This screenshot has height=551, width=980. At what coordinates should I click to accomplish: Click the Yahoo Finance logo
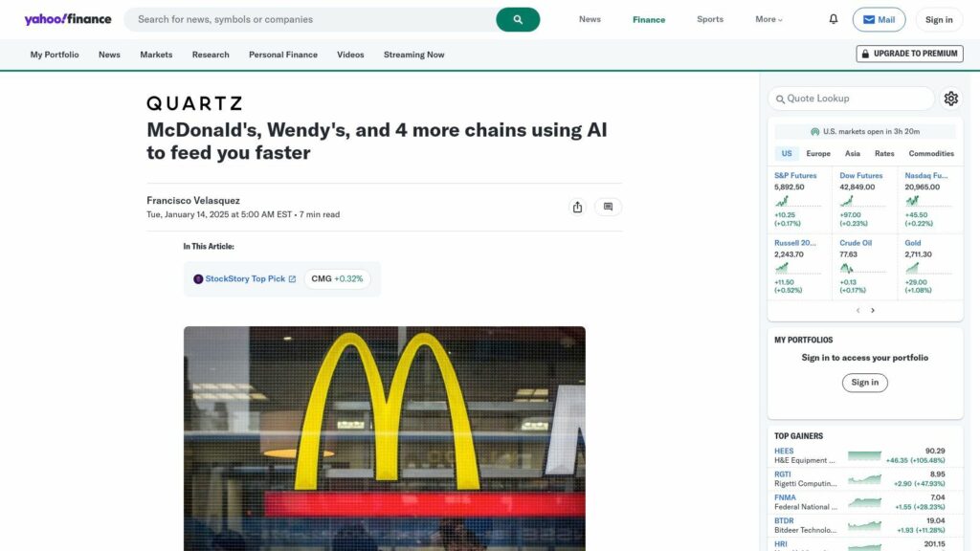click(68, 19)
